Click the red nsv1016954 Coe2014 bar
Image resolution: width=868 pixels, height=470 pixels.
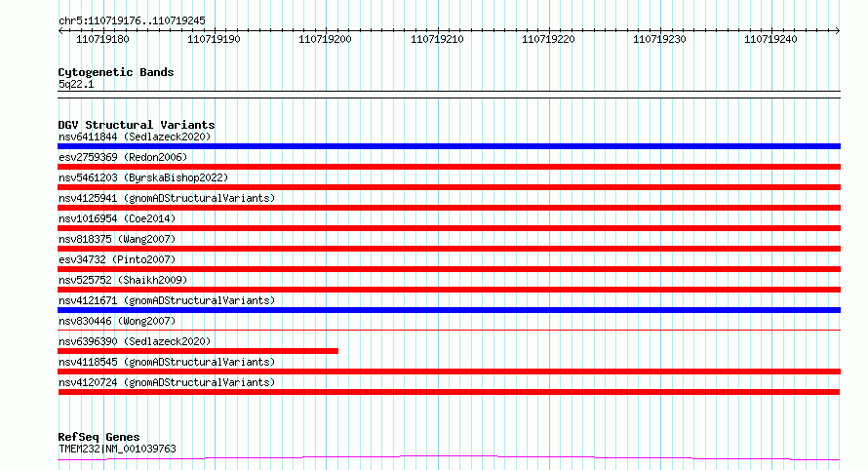pos(449,228)
